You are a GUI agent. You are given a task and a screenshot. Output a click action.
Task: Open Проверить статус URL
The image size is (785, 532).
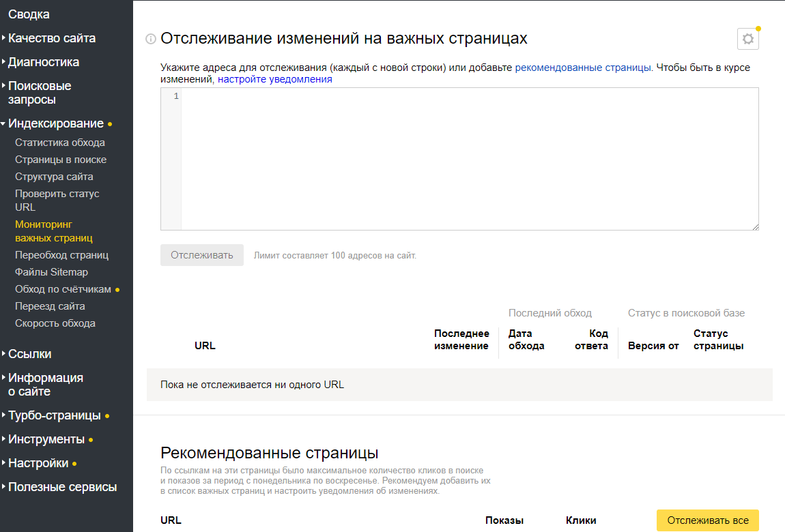[57, 200]
